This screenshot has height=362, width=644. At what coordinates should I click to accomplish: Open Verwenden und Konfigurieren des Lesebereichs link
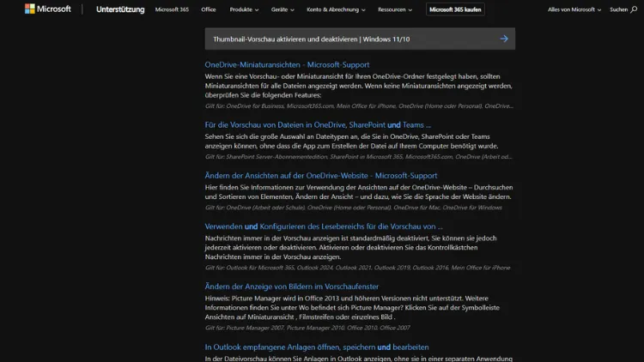pos(324,226)
